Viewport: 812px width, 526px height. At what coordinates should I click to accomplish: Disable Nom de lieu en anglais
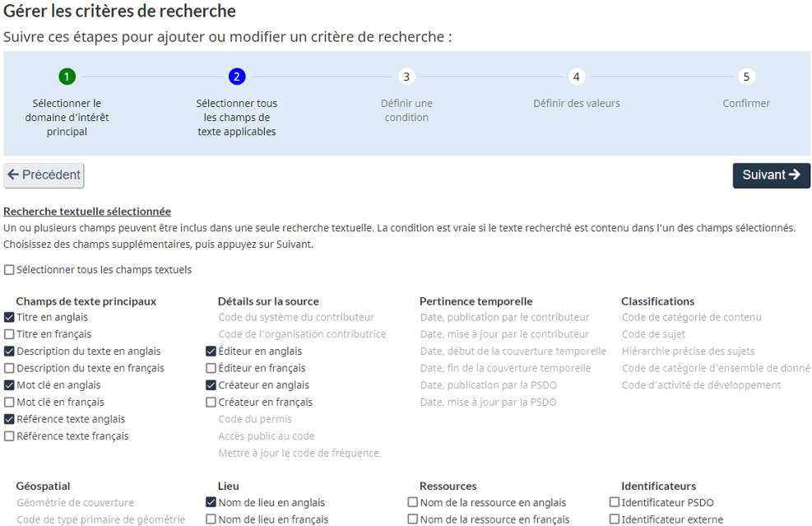point(211,502)
